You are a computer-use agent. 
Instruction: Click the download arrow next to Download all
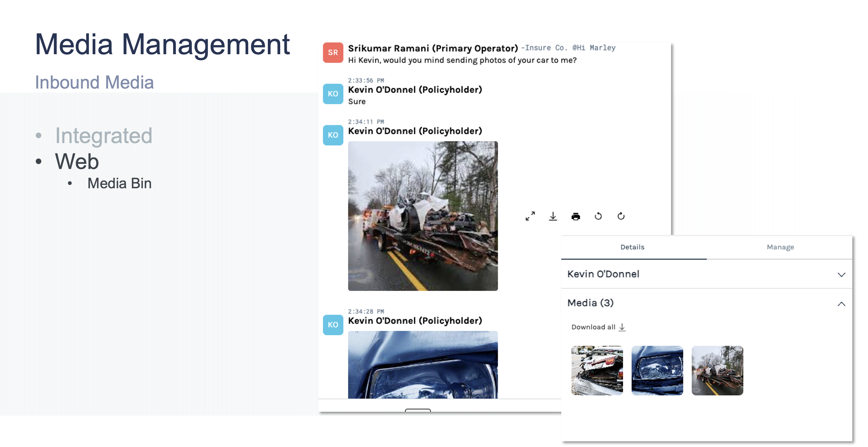pyautogui.click(x=622, y=327)
